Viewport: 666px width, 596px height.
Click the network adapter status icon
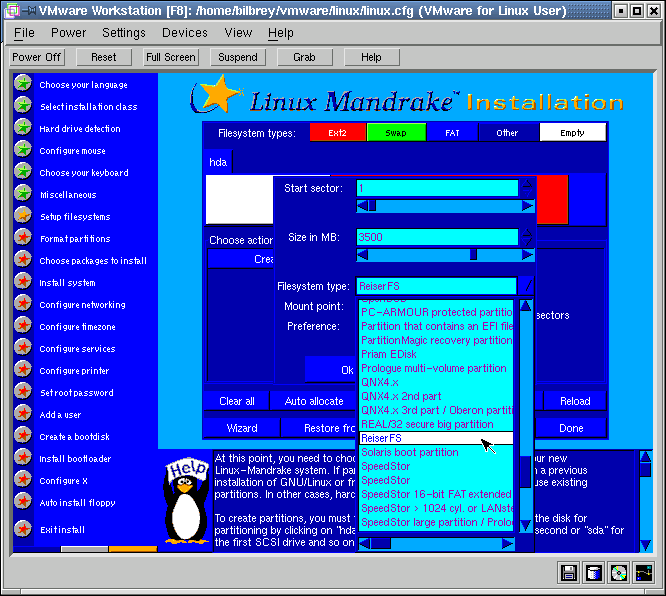644,573
